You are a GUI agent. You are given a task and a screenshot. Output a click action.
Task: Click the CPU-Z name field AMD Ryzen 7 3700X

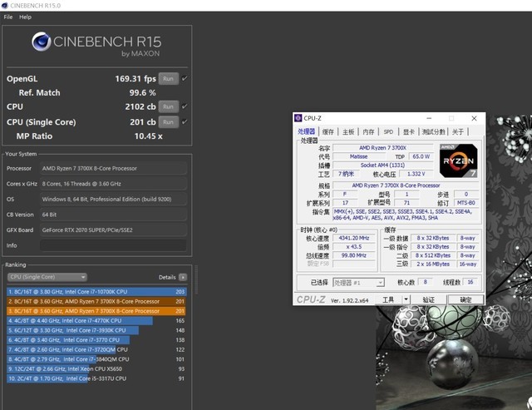(382, 148)
